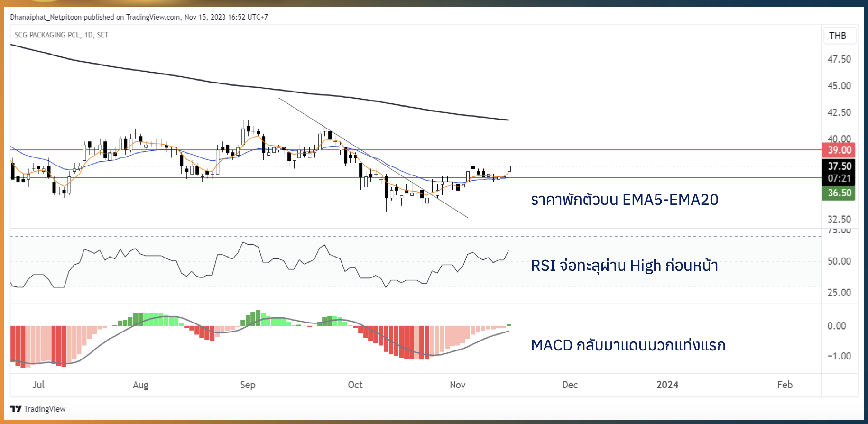Click the MACD −1.00 axis value
This screenshot has height=424, width=868.
click(839, 356)
